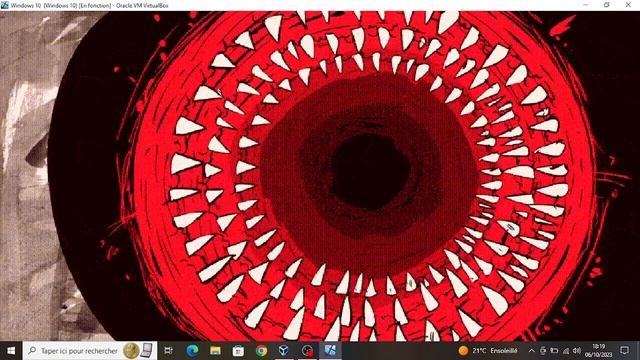Open the Windows Start menu

(x=11, y=351)
